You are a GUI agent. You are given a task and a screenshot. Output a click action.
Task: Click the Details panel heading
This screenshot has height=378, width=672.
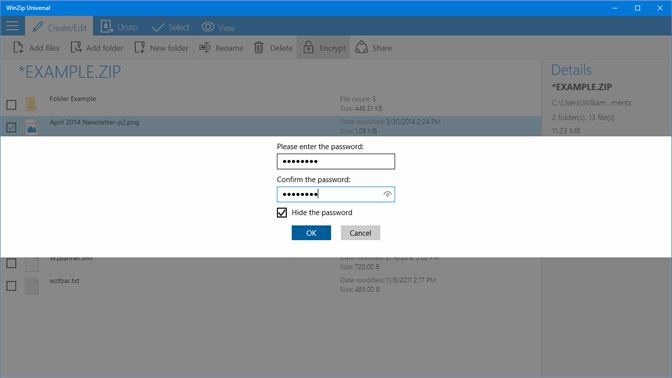click(571, 70)
